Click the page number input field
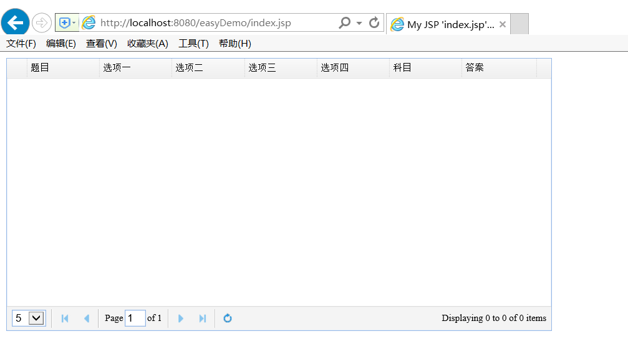The height and width of the screenshot is (364, 628). click(x=135, y=318)
